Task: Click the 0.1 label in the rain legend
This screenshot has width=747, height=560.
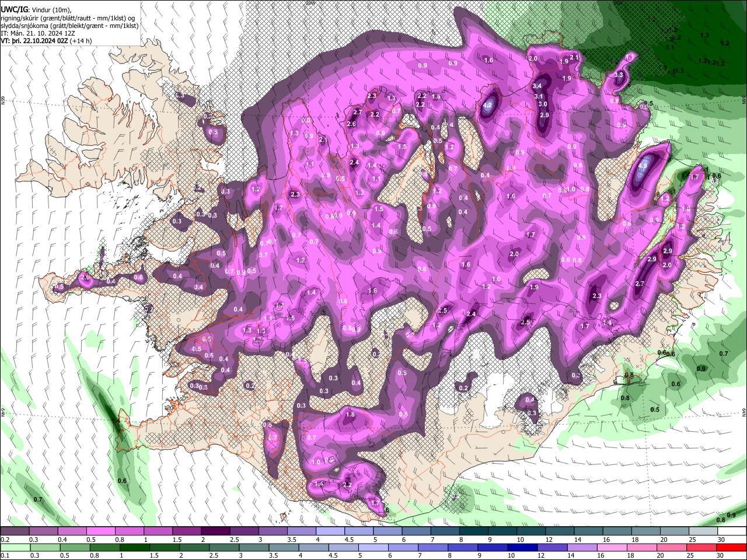Action: tap(5, 556)
